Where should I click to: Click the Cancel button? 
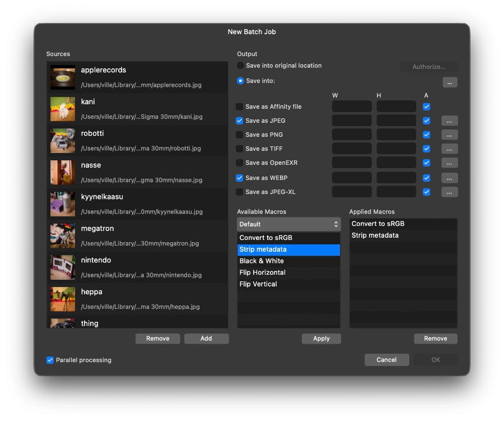tap(386, 360)
